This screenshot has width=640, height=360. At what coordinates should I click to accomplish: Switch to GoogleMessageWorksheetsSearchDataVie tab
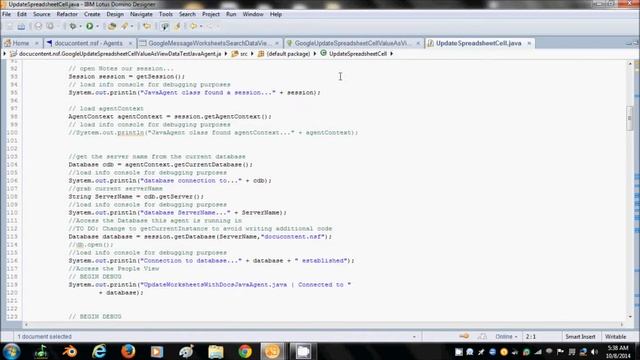pos(210,43)
